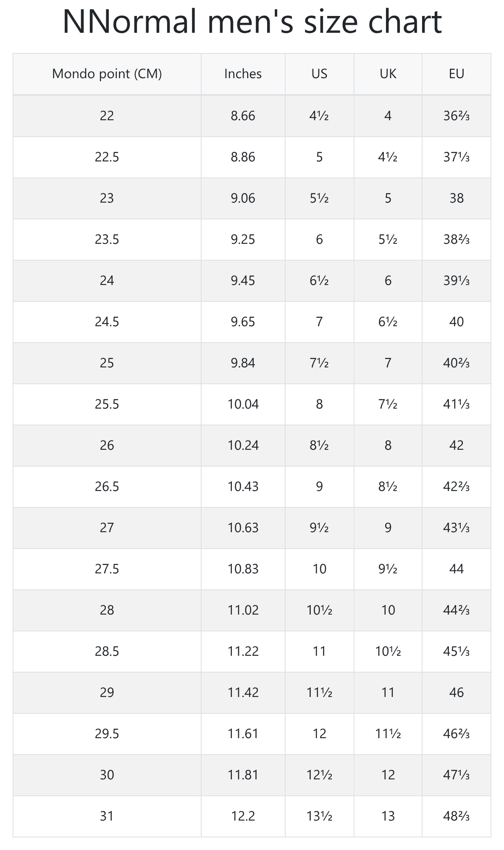Click the 11.02 inches cell
The image size is (504, 850).
point(243,610)
